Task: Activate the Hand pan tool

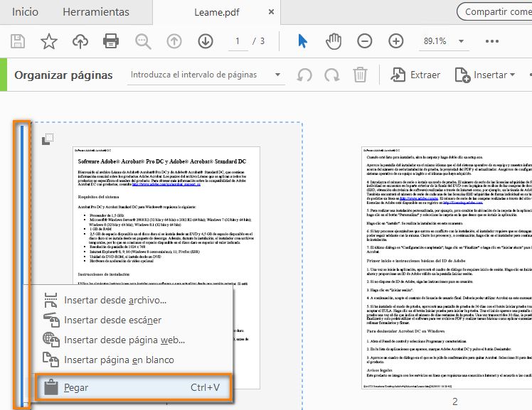Action: click(x=333, y=41)
